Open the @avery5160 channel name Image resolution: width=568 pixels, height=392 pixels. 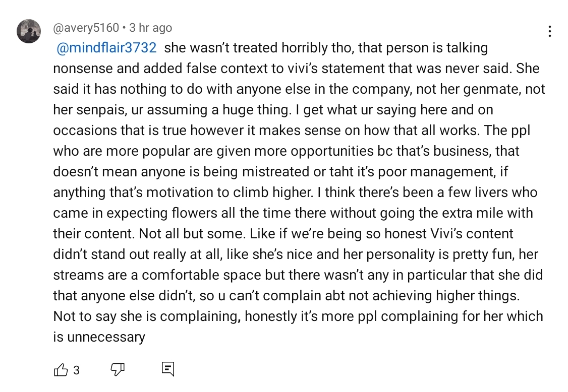click(86, 28)
